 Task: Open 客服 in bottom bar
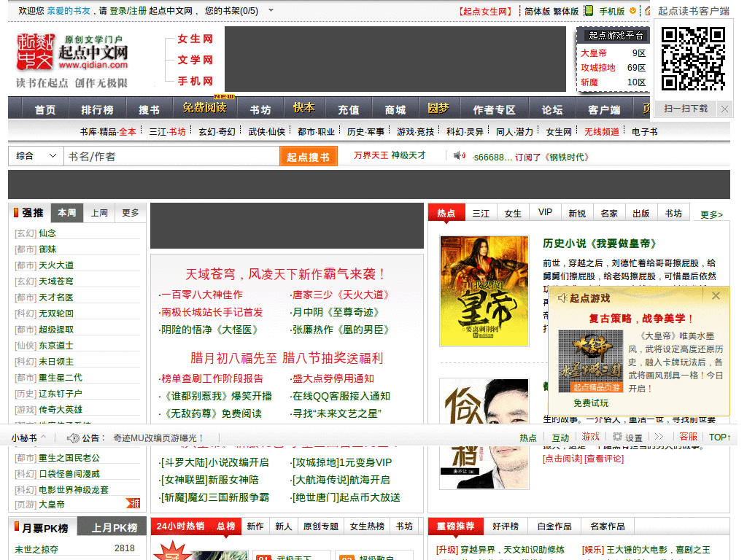pyautogui.click(x=688, y=437)
